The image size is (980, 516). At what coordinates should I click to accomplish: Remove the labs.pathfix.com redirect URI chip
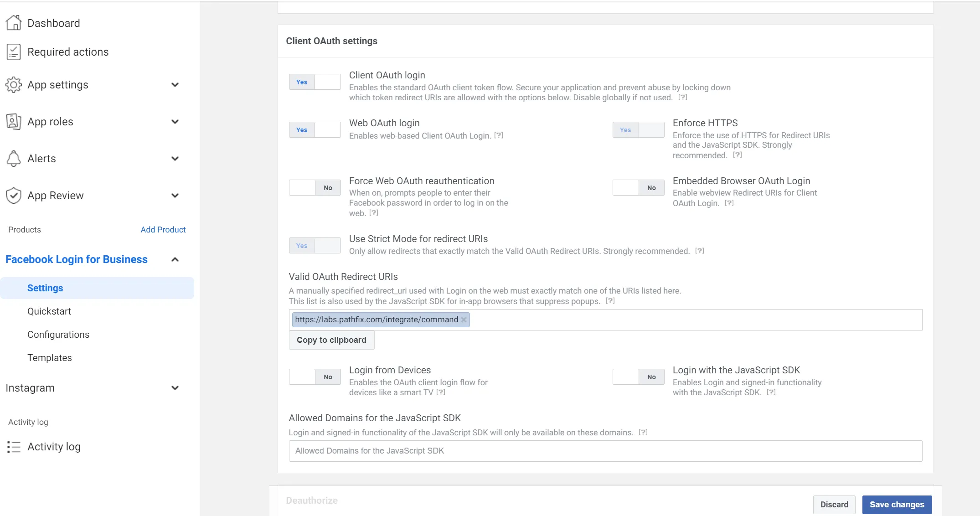(x=464, y=320)
